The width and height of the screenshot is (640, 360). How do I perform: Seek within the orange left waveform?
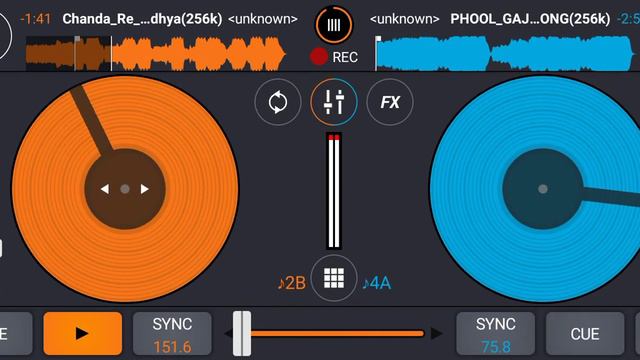point(156,54)
